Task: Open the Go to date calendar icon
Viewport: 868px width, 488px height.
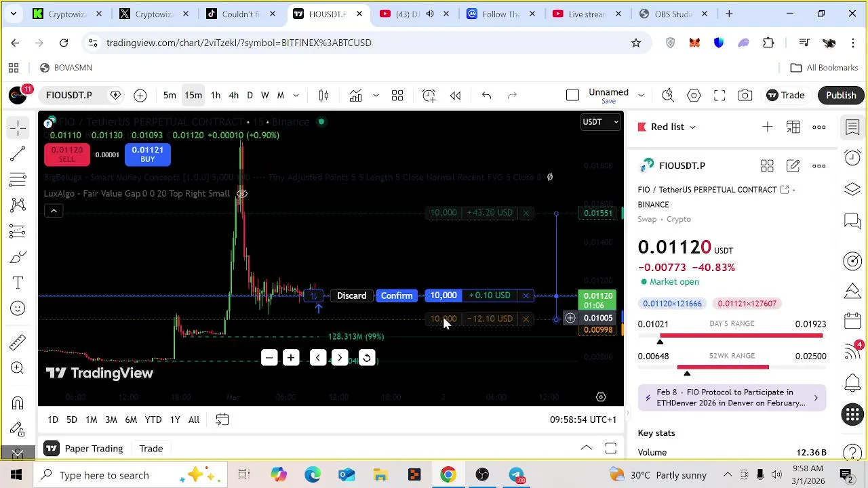Action: pos(222,420)
